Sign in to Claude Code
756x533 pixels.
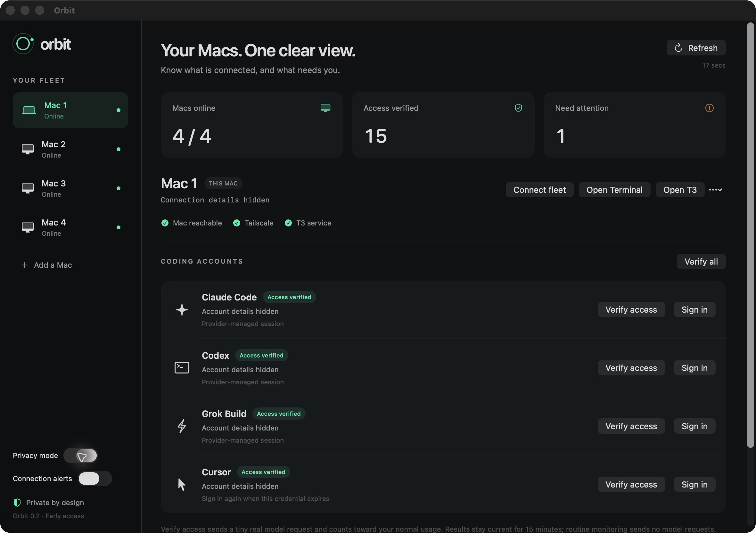pos(694,309)
